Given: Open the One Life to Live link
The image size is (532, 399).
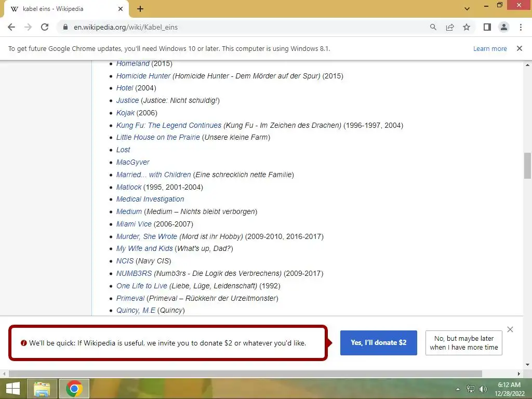Looking at the screenshot, I should click(x=141, y=286).
